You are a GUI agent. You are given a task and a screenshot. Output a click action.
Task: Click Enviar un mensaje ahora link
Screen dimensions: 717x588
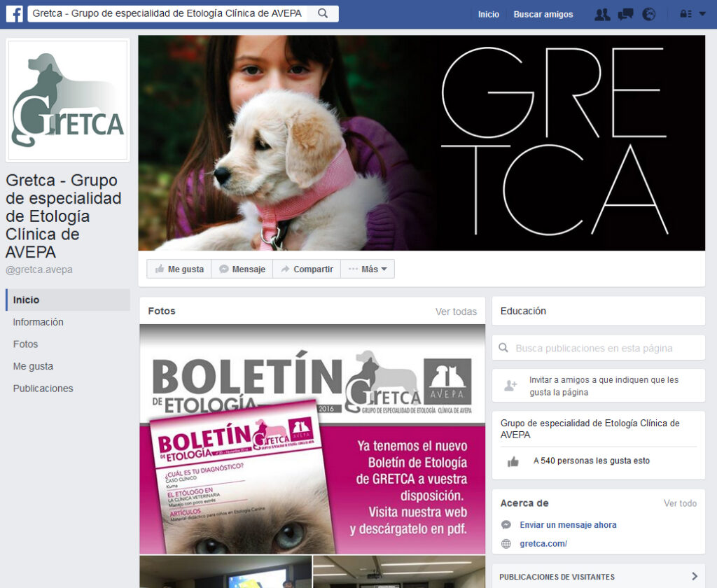click(568, 525)
